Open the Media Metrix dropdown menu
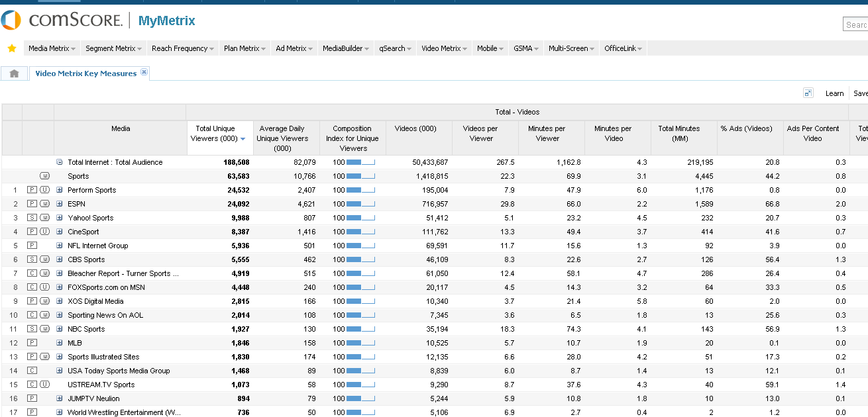 52,48
